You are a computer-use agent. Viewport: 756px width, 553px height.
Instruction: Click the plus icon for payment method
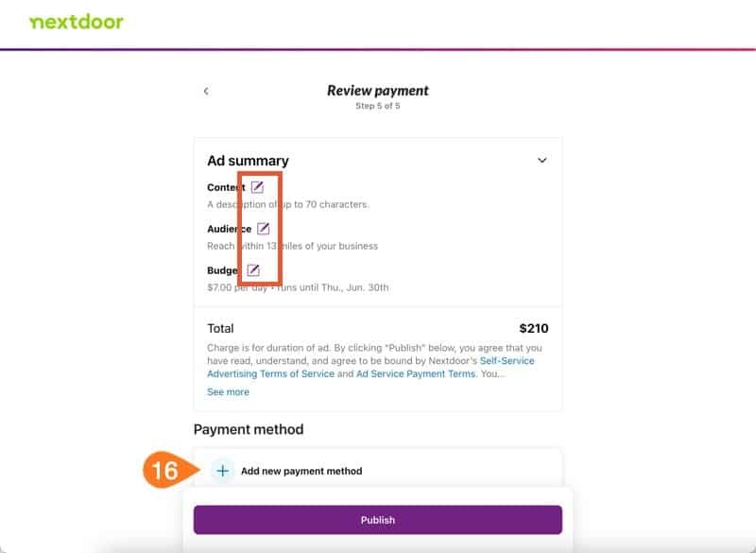click(x=223, y=471)
